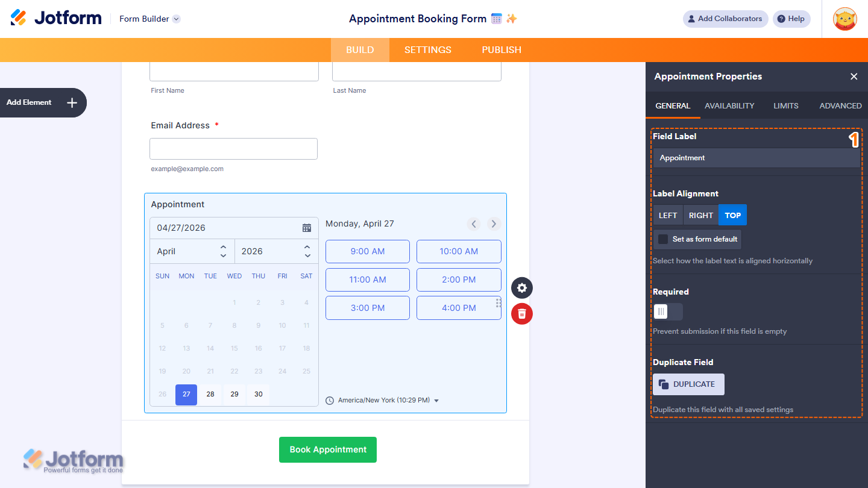Delete the appointment field with red trash icon
868x488 pixels.
pos(521,313)
